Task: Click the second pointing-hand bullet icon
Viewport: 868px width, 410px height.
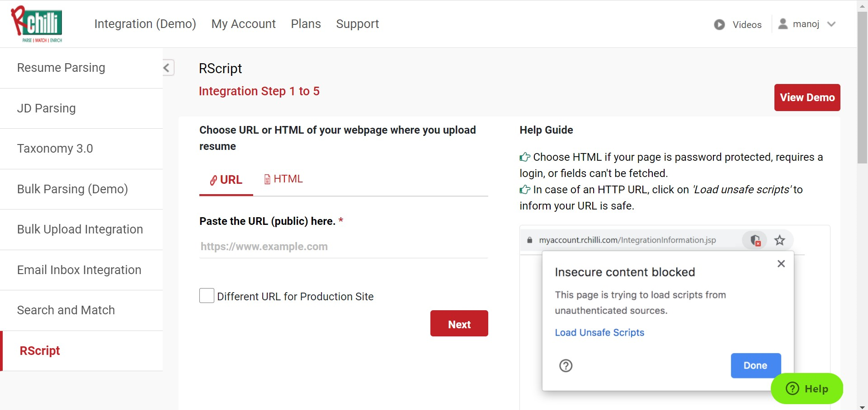Action: pyautogui.click(x=525, y=190)
